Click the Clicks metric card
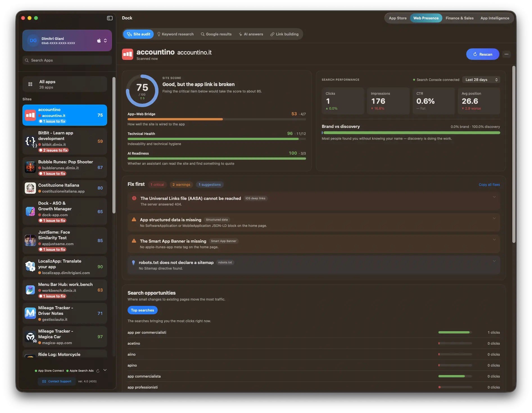This screenshot has height=413, width=532. point(343,101)
